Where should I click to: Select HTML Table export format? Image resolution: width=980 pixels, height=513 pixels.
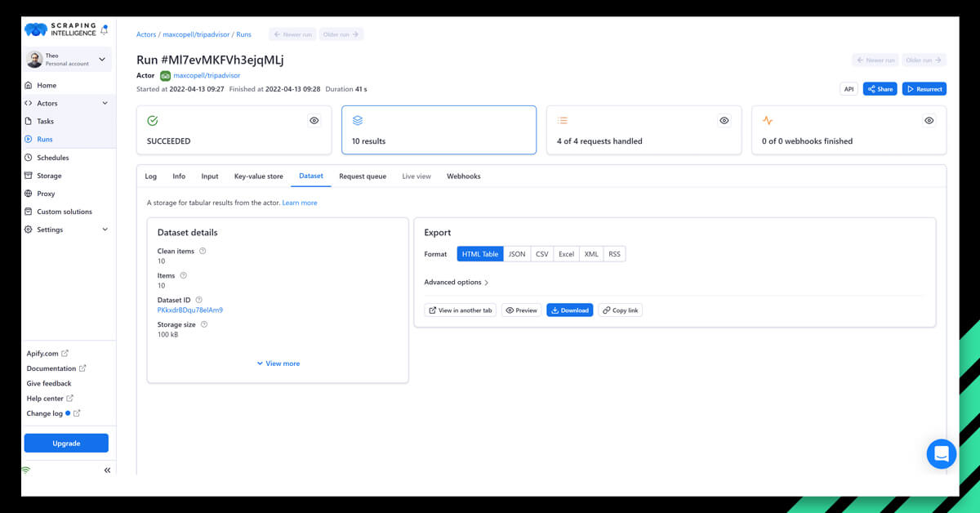480,254
